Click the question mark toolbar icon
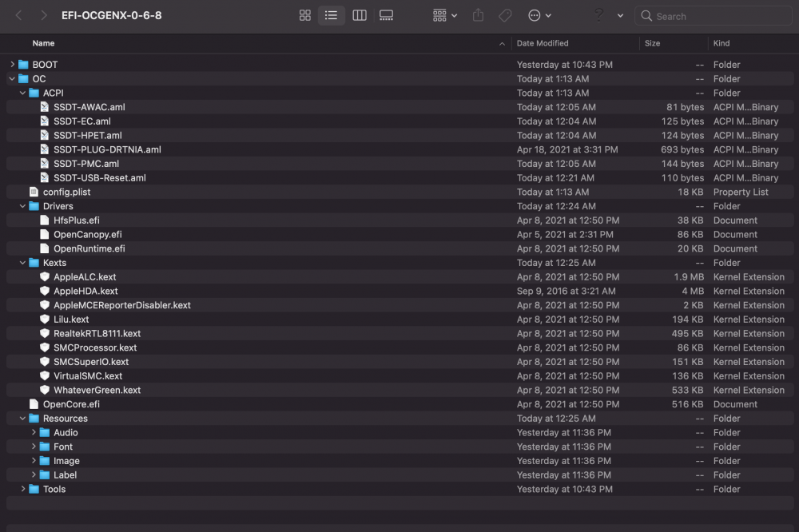The height and width of the screenshot is (532, 799). coord(599,15)
